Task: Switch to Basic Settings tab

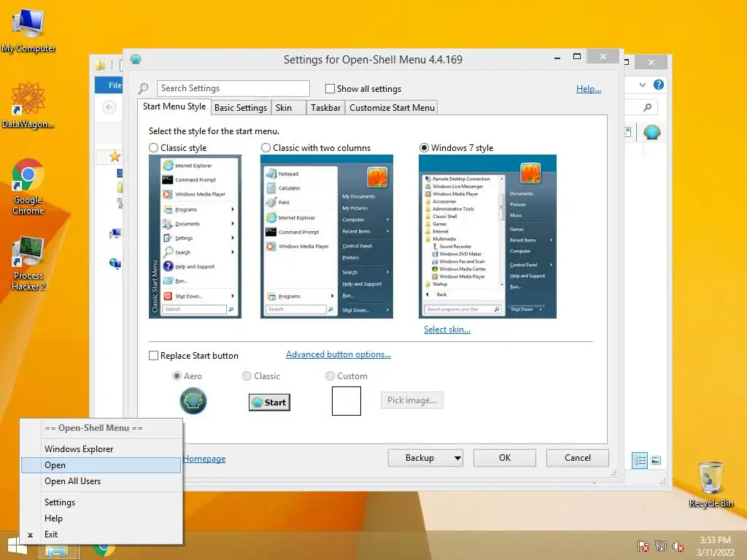Action: tap(241, 108)
